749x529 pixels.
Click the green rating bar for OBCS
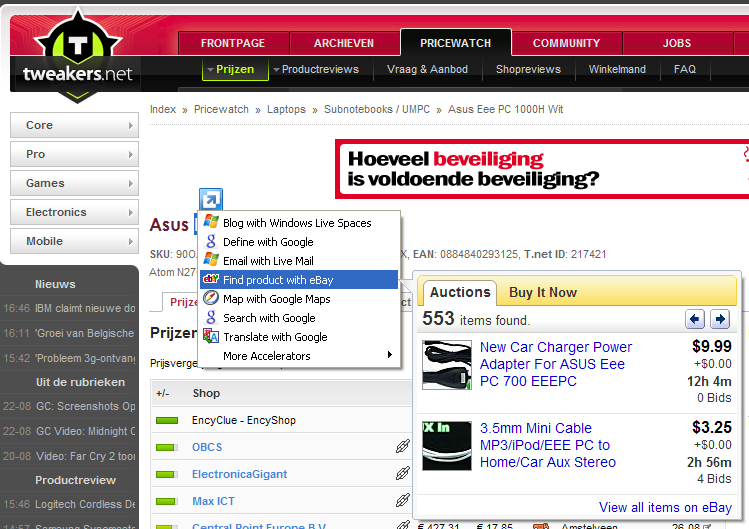pyautogui.click(x=167, y=447)
